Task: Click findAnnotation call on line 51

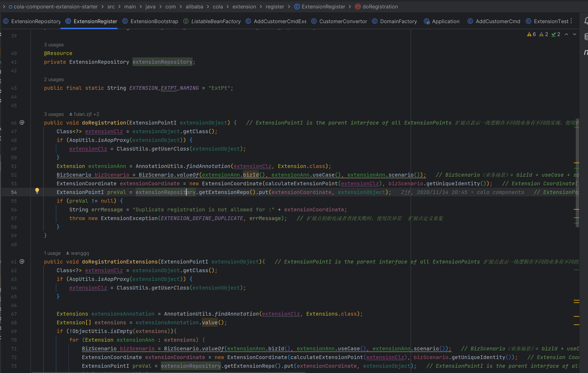Action: [208, 166]
